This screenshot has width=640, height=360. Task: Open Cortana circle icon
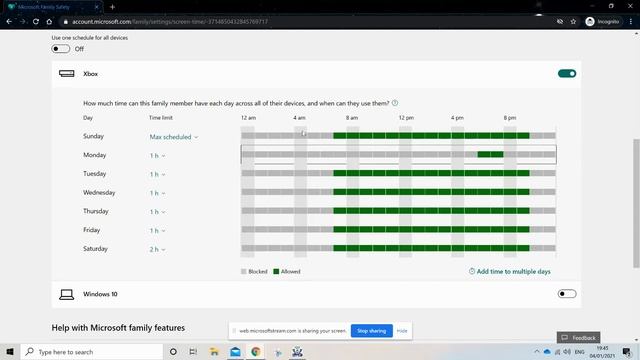[173, 351]
